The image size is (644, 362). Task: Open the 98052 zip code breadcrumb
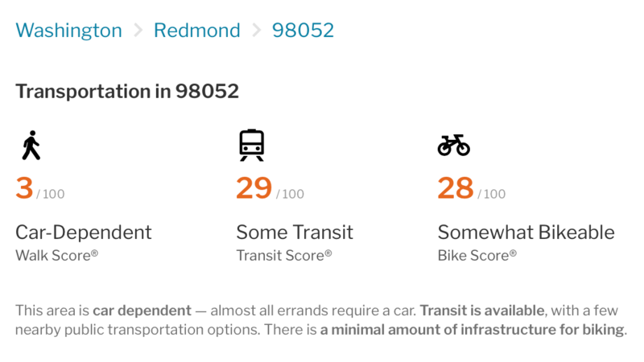click(303, 31)
